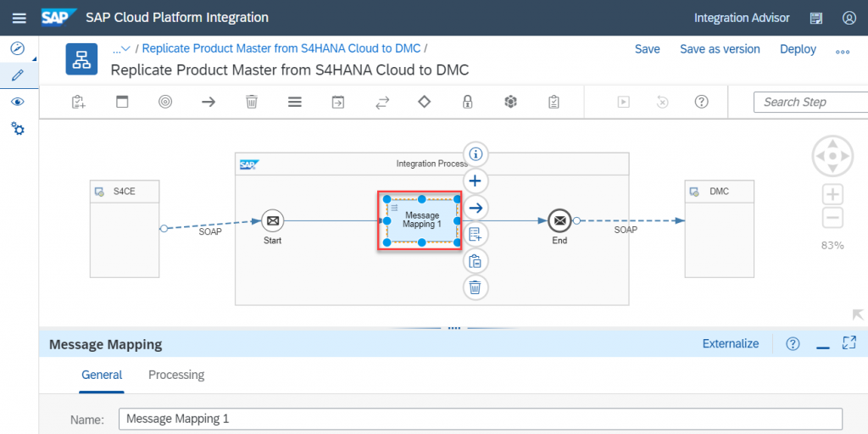Maximize the Message Mapping properties panel
This screenshot has height=434, width=868.
point(849,343)
